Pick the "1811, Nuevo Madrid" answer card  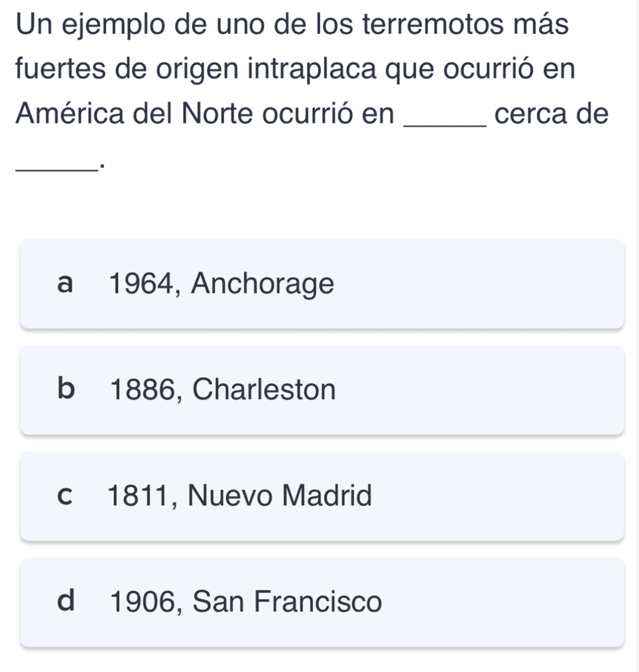click(x=321, y=496)
